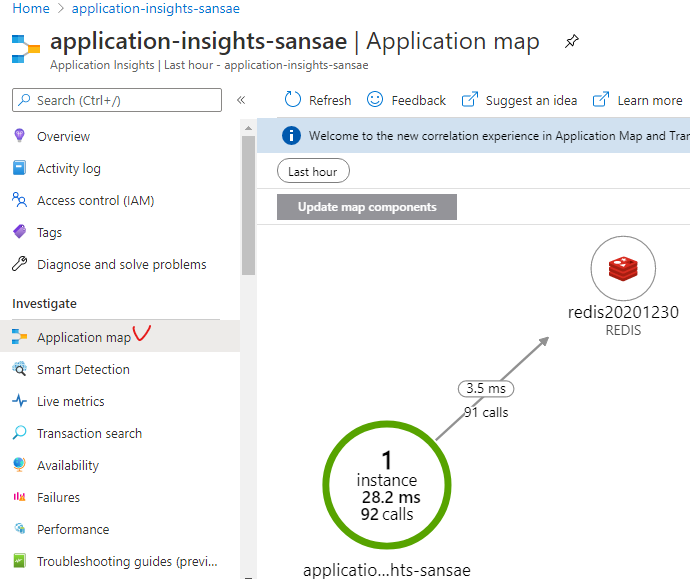The width and height of the screenshot is (690, 579).
Task: Open Overview in the sidebar
Action: pos(63,137)
